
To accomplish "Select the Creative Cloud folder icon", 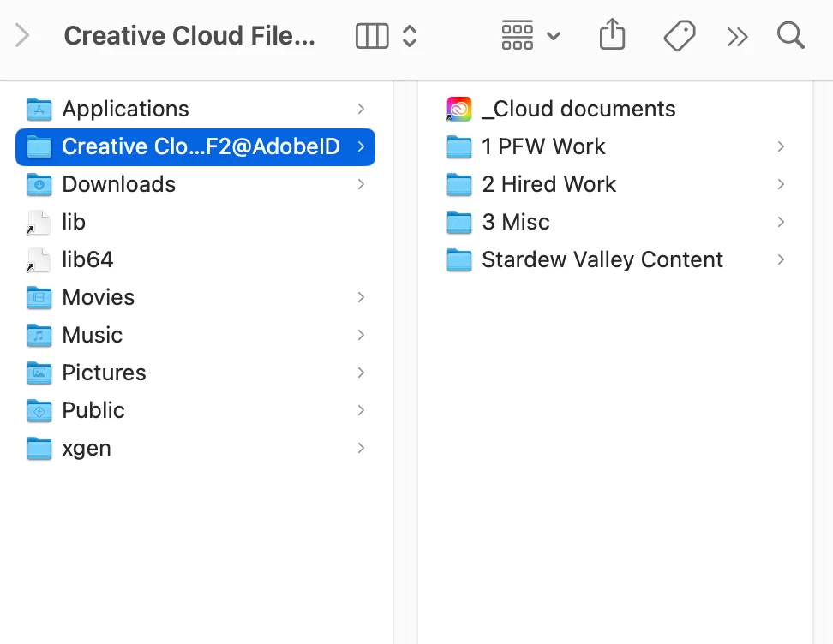I will (39, 146).
